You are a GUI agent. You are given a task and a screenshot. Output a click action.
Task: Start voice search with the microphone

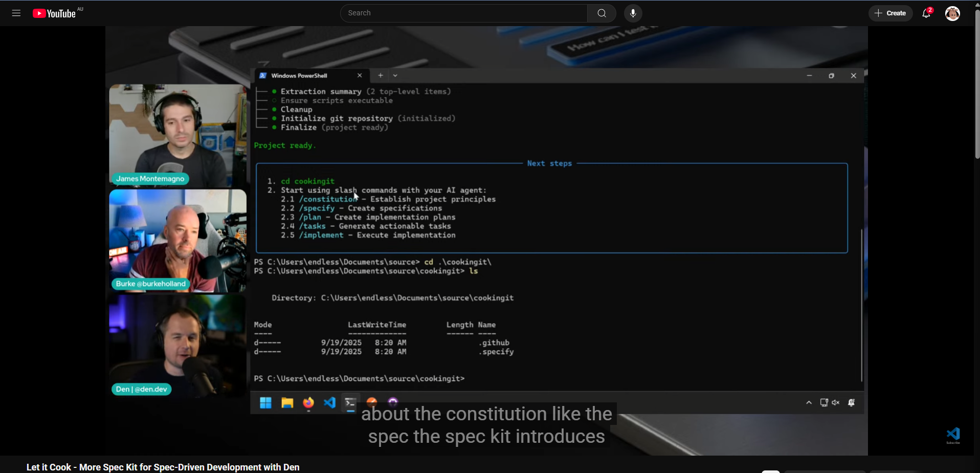point(633,13)
